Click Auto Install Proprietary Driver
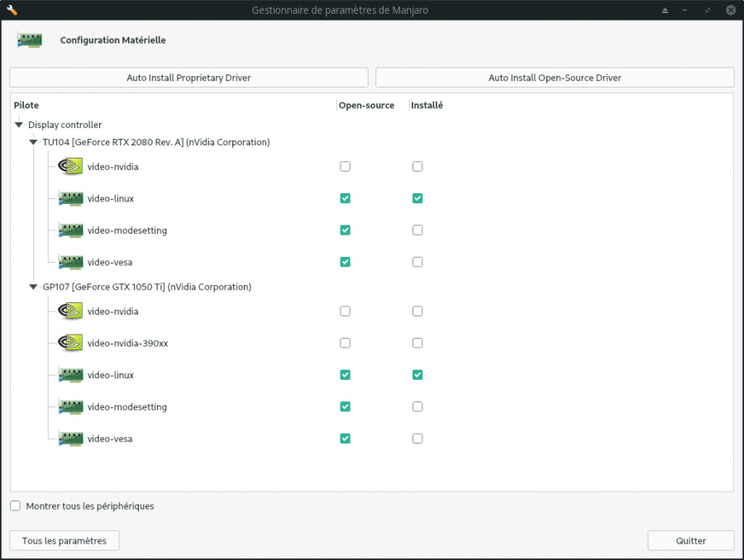 coord(188,77)
